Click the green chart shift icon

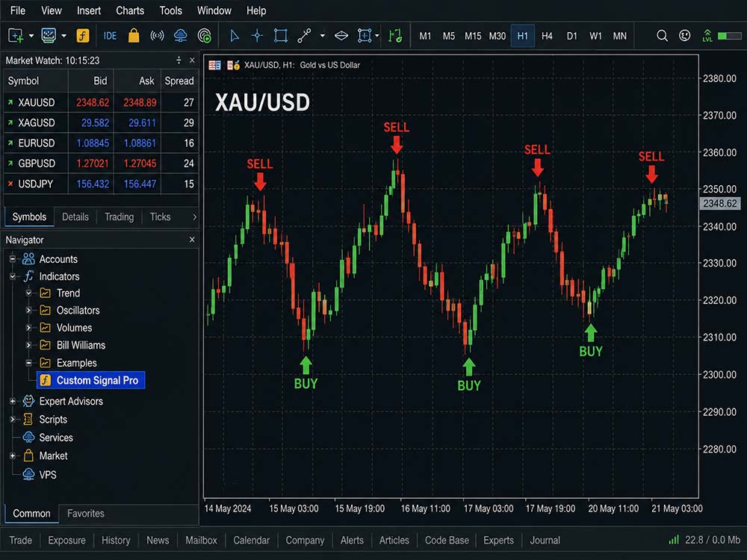395,36
